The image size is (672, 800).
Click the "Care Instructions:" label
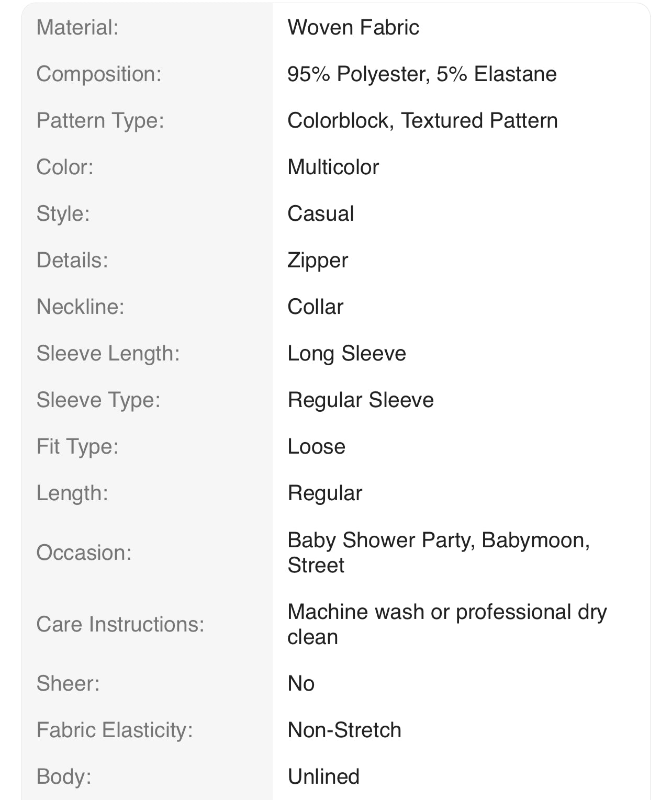click(120, 625)
